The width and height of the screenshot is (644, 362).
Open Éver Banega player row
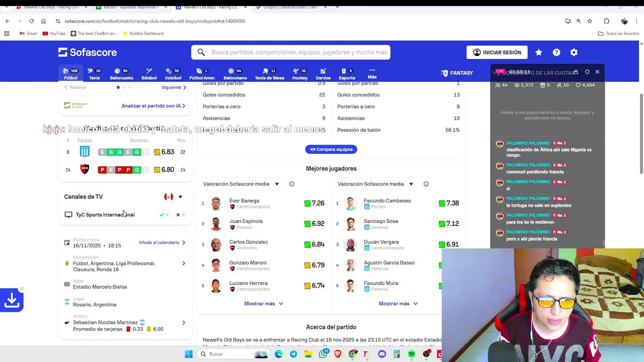click(x=263, y=203)
